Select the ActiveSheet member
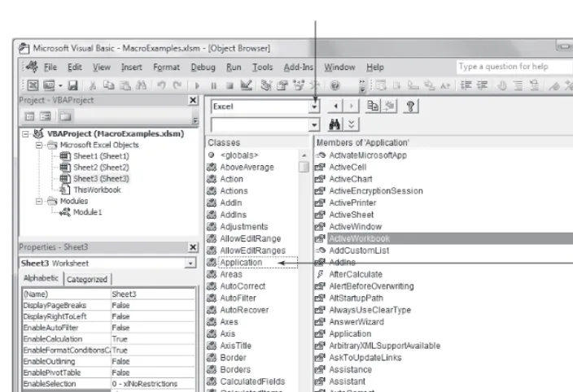This screenshot has height=392, width=573. 351,215
